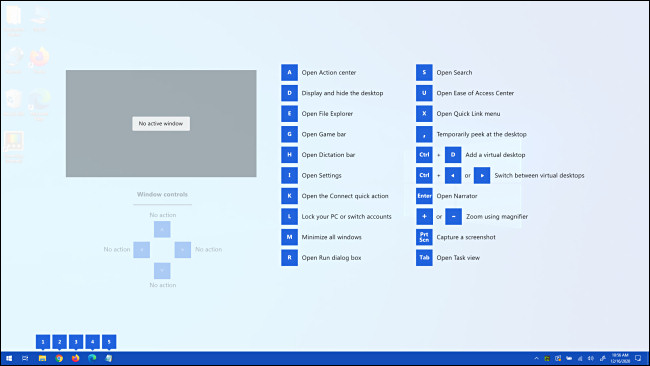This screenshot has height=366, width=650.
Task: Click number badge 2 above Chrome
Action: [59, 342]
